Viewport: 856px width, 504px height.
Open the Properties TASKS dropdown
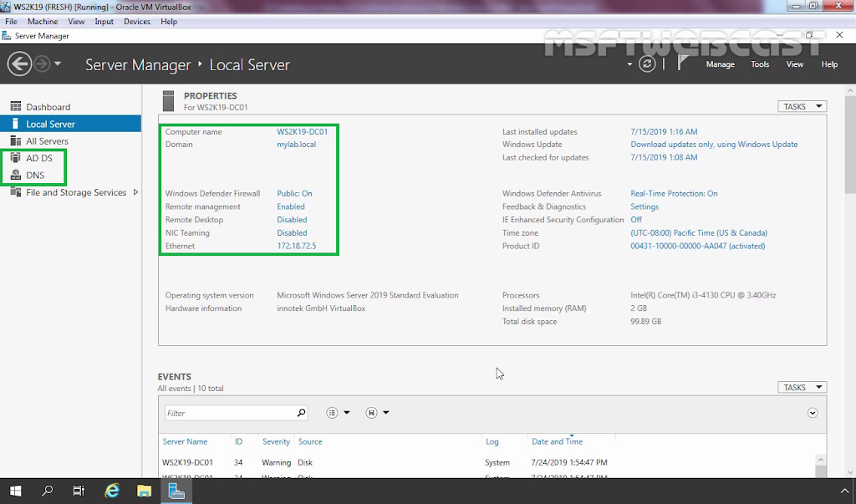click(802, 106)
